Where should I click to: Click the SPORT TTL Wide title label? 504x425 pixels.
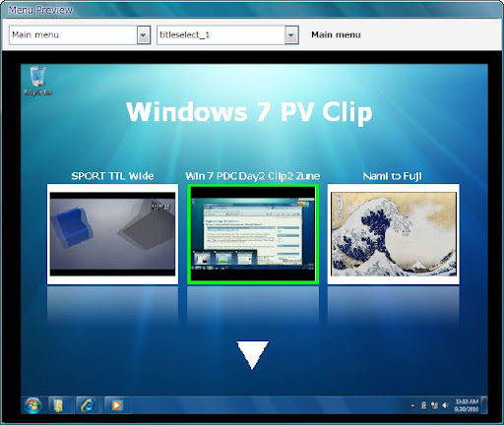[112, 176]
